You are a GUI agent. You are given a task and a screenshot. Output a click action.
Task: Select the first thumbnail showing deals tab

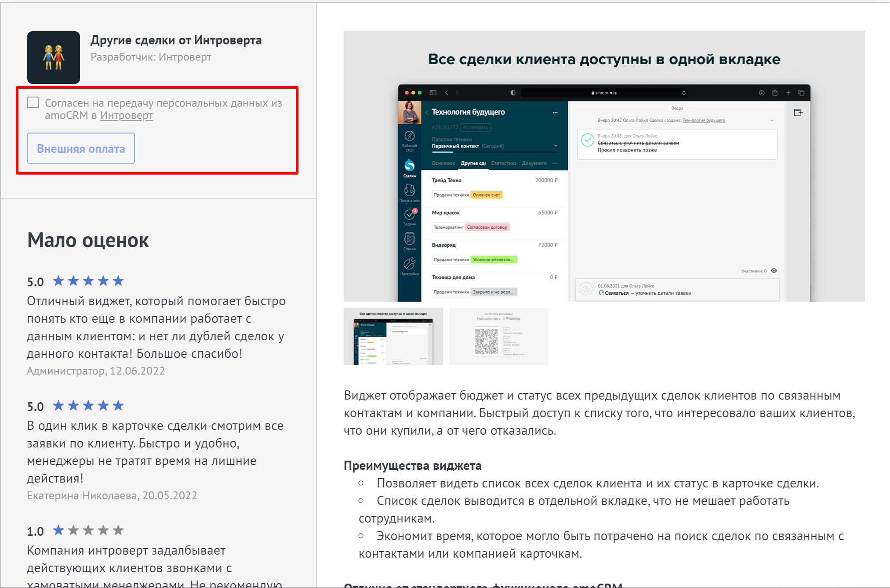[393, 336]
